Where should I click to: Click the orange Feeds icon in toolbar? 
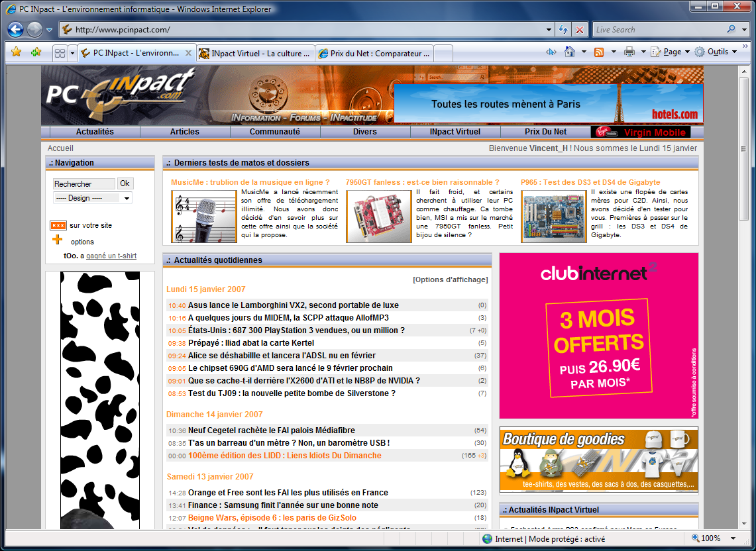pyautogui.click(x=599, y=52)
